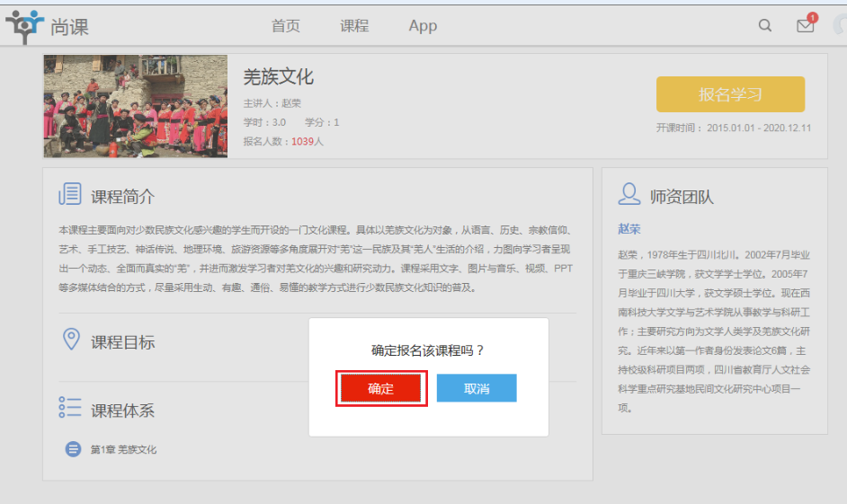Open search with the magnifier icon
This screenshot has width=847, height=504.
[x=765, y=26]
